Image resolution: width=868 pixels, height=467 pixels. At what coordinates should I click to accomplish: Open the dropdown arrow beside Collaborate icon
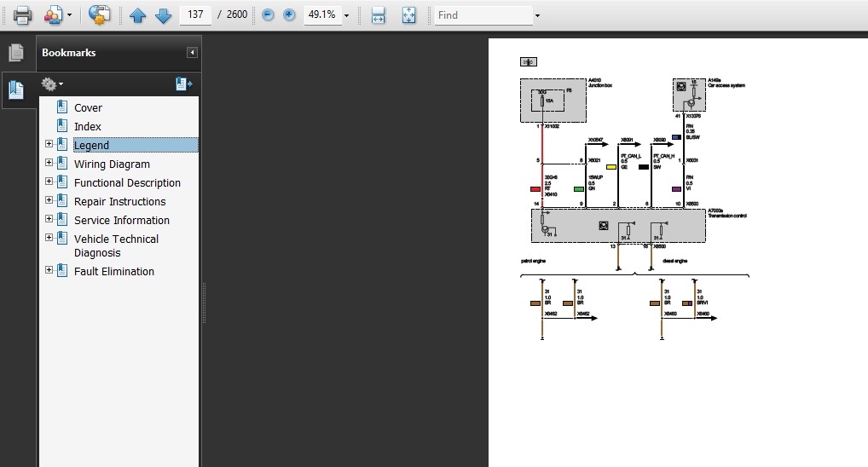click(x=69, y=15)
